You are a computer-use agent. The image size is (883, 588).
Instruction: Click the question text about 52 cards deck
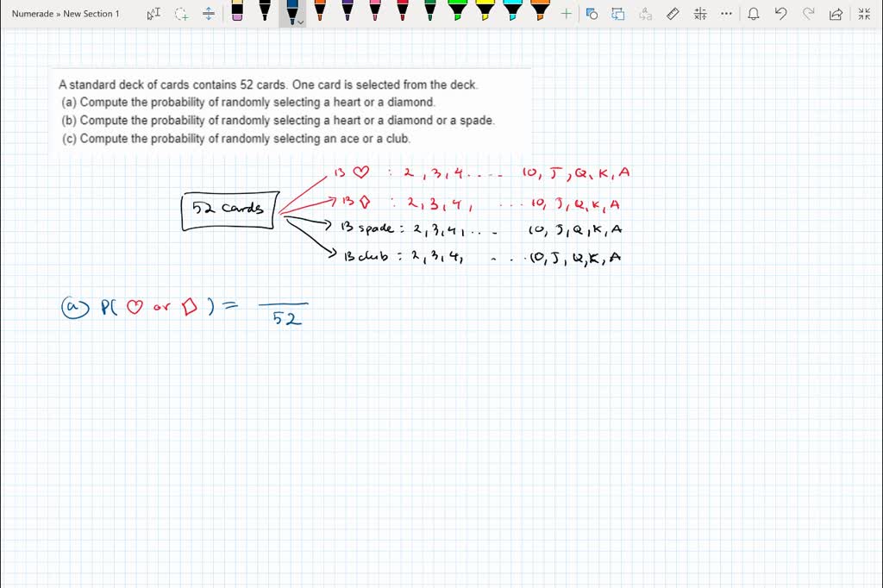coord(268,84)
